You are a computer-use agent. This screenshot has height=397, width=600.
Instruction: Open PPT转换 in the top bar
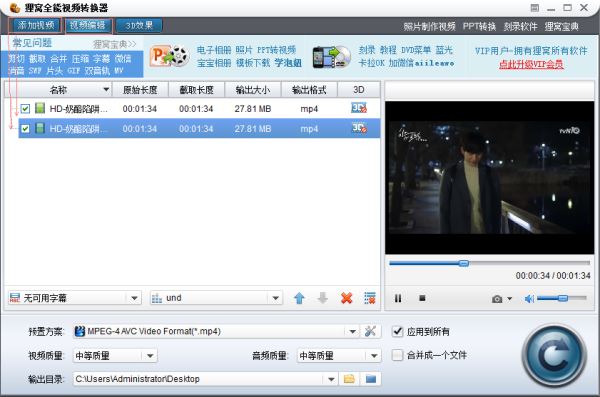click(479, 26)
